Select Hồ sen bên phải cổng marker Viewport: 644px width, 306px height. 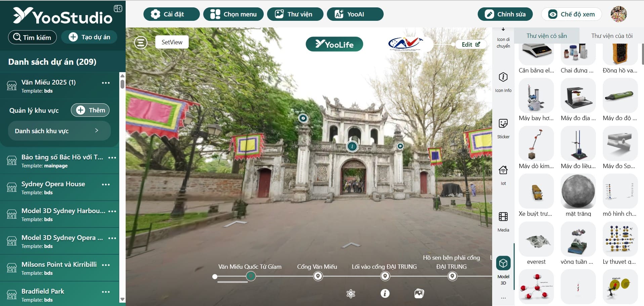point(453,276)
